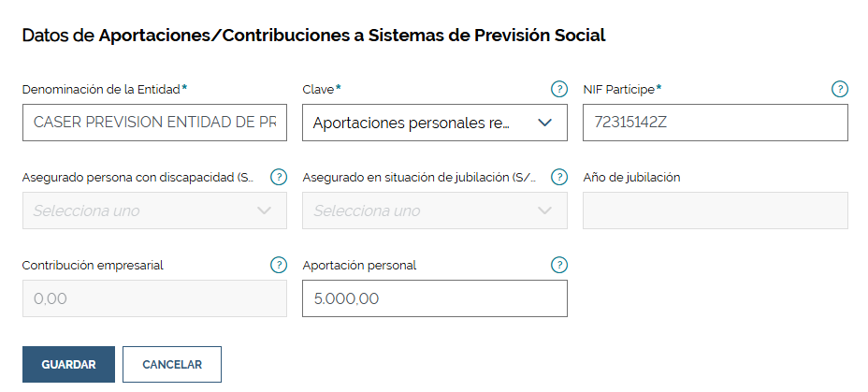
Task: Click the GUARDAR button
Action: point(68,364)
